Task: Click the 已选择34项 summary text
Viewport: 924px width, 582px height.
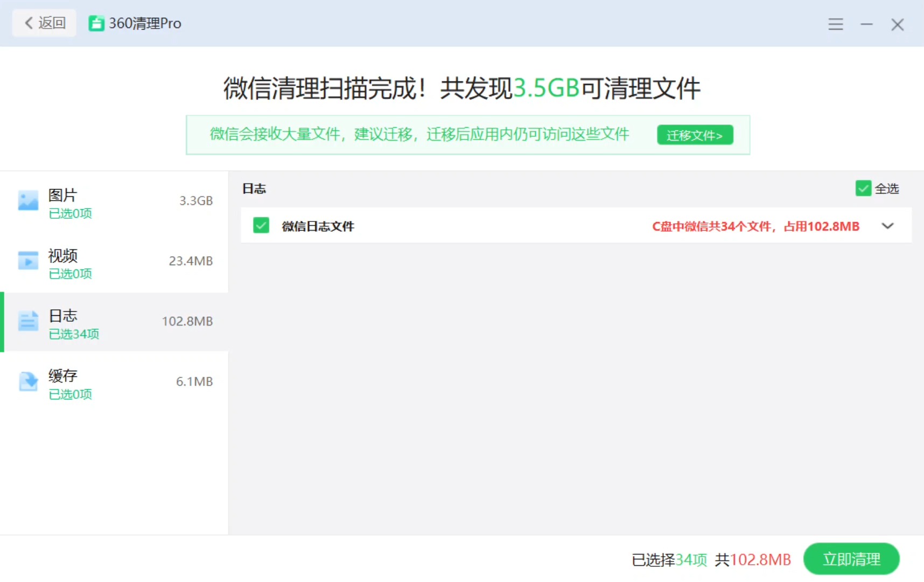Action: (x=669, y=560)
